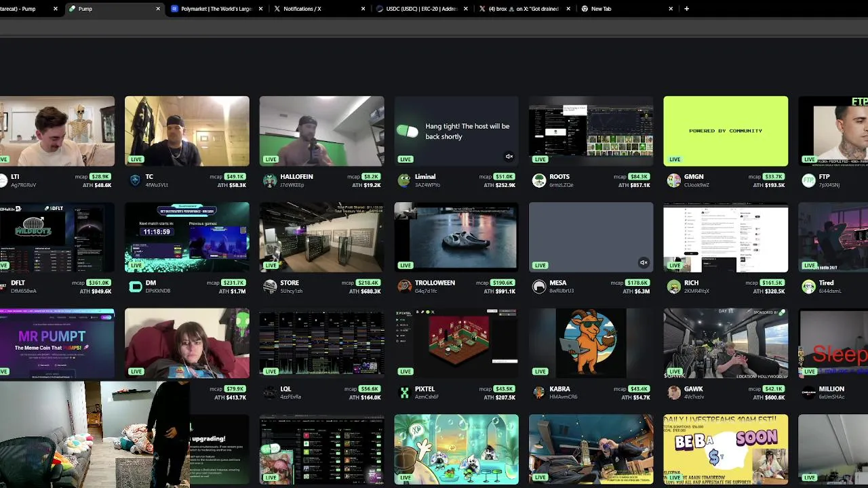Open the GAWK van livestream thumbnail
868x488 pixels.
pyautogui.click(x=726, y=343)
